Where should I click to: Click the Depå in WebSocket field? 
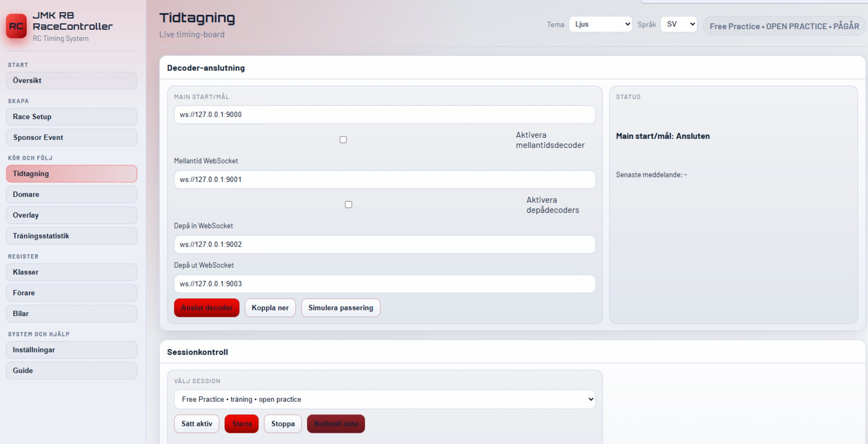coord(385,245)
